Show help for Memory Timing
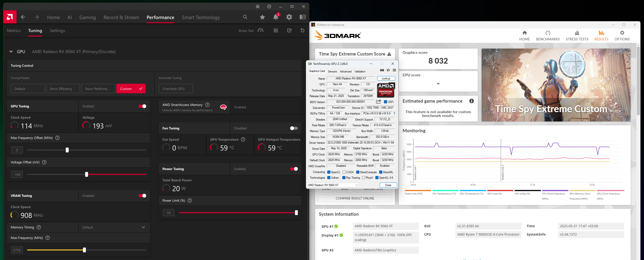Viewport: 644px width, 260px height. [x=39, y=227]
